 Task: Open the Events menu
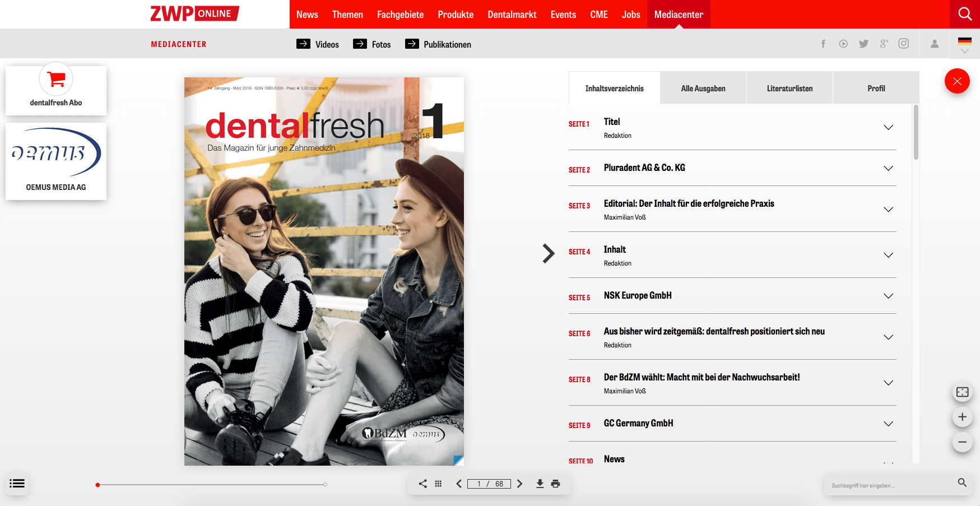(563, 15)
